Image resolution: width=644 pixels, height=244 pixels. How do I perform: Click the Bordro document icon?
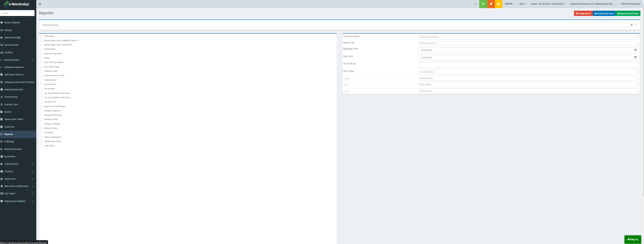coord(2,112)
